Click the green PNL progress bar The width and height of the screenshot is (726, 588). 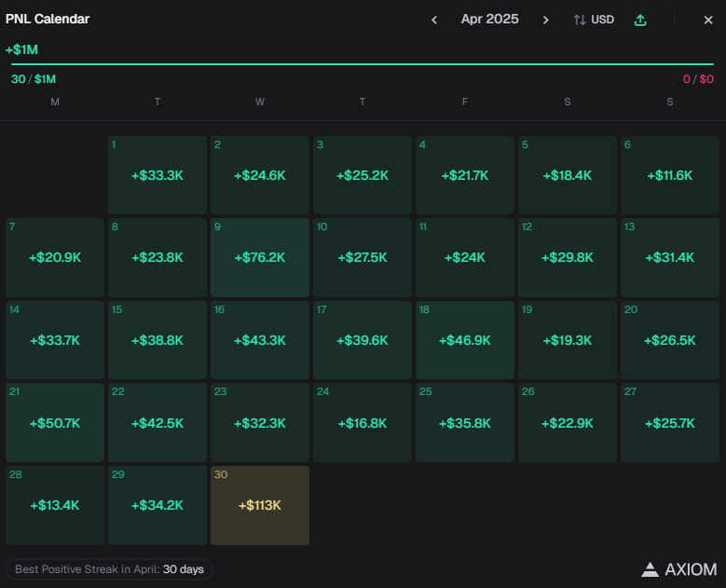[363, 64]
